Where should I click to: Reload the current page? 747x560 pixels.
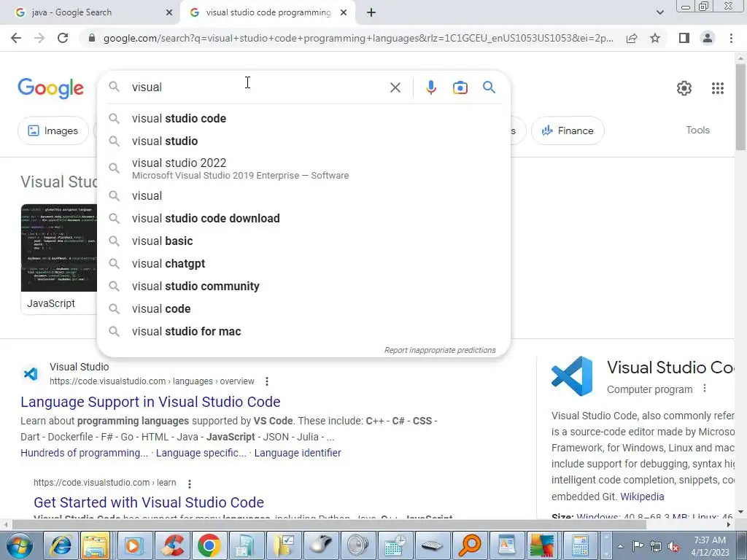coord(63,38)
